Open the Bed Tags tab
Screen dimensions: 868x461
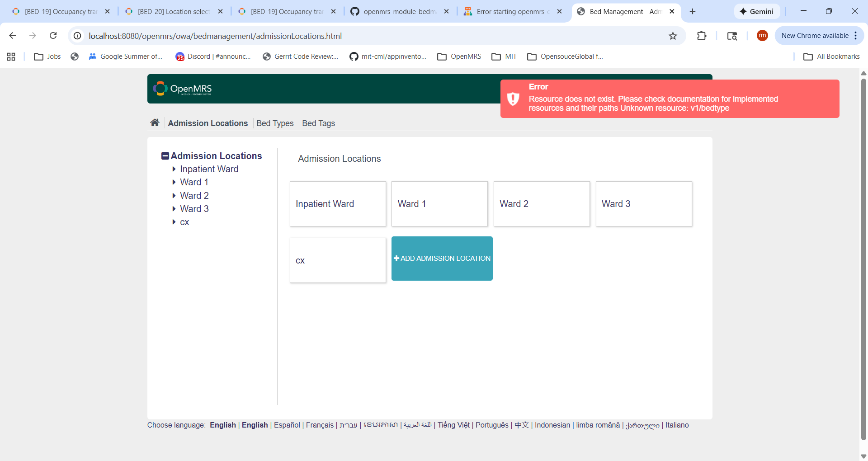coord(318,123)
